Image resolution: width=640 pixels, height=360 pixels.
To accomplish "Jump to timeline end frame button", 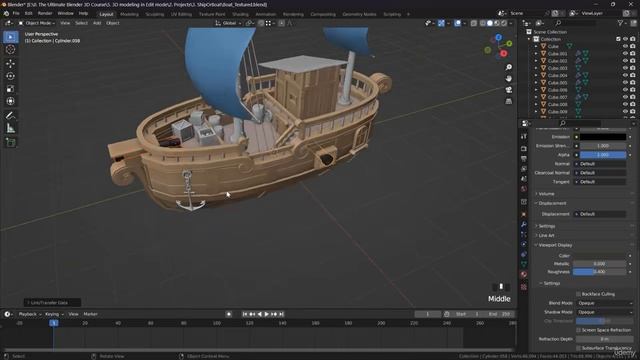I will coord(281,314).
